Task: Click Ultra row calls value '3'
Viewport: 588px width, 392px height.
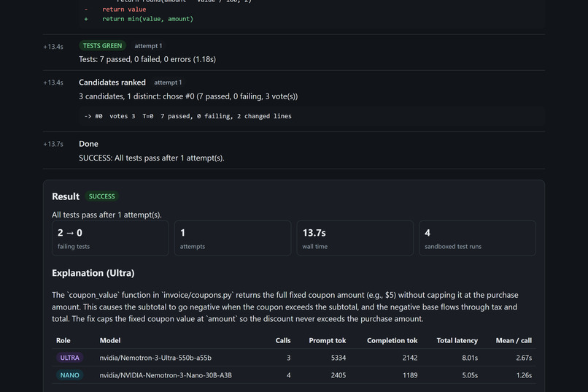Action: (288, 358)
